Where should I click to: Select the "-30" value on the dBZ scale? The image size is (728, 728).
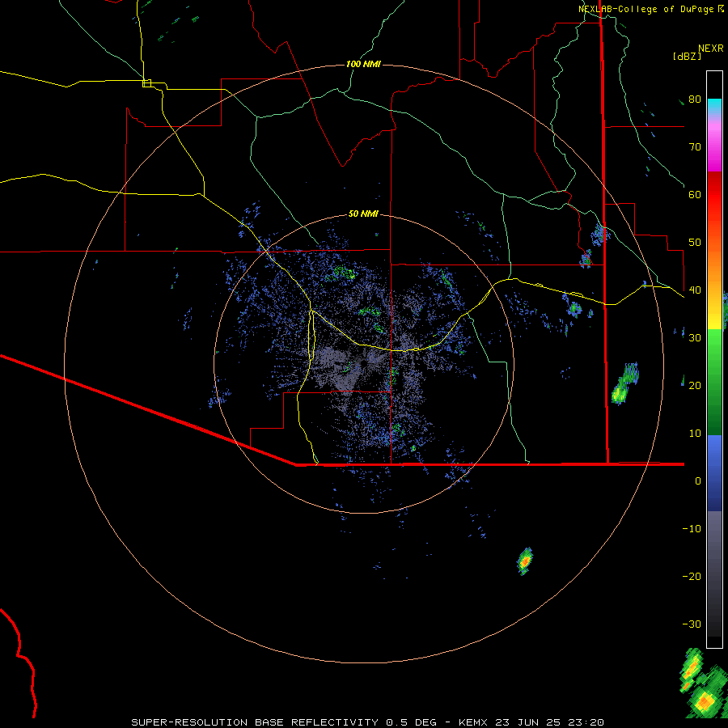click(692, 624)
